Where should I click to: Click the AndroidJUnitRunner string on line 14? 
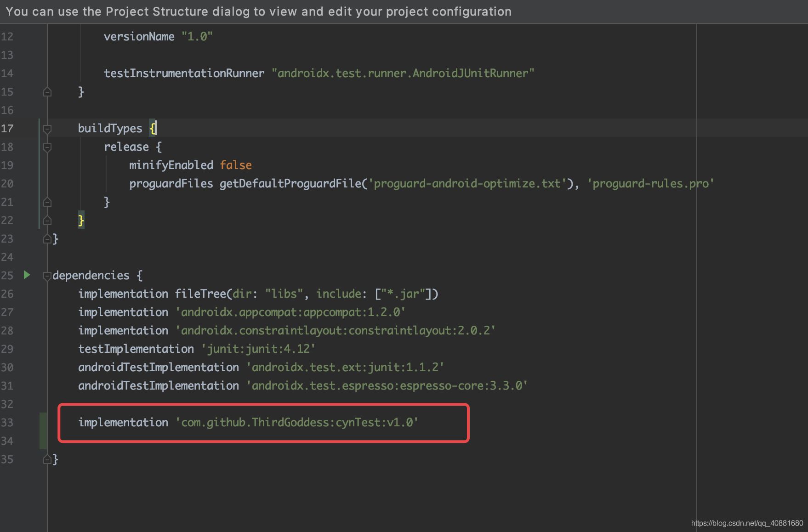pos(403,74)
